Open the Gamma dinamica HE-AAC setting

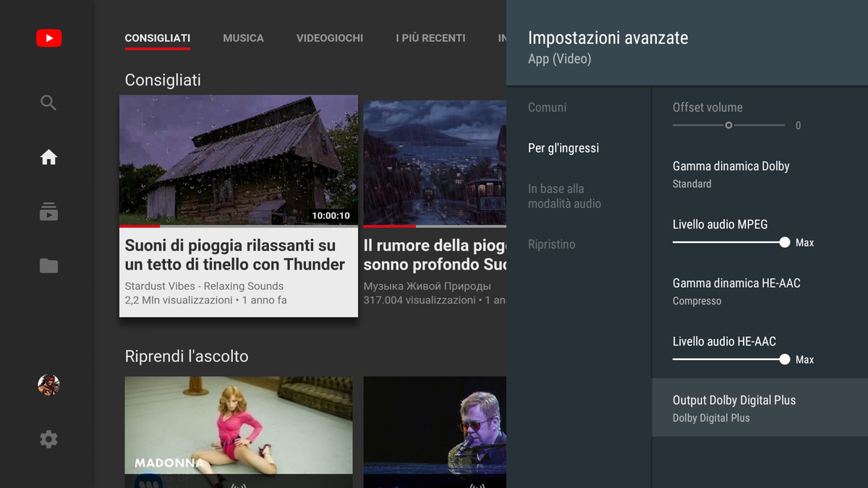pyautogui.click(x=736, y=291)
